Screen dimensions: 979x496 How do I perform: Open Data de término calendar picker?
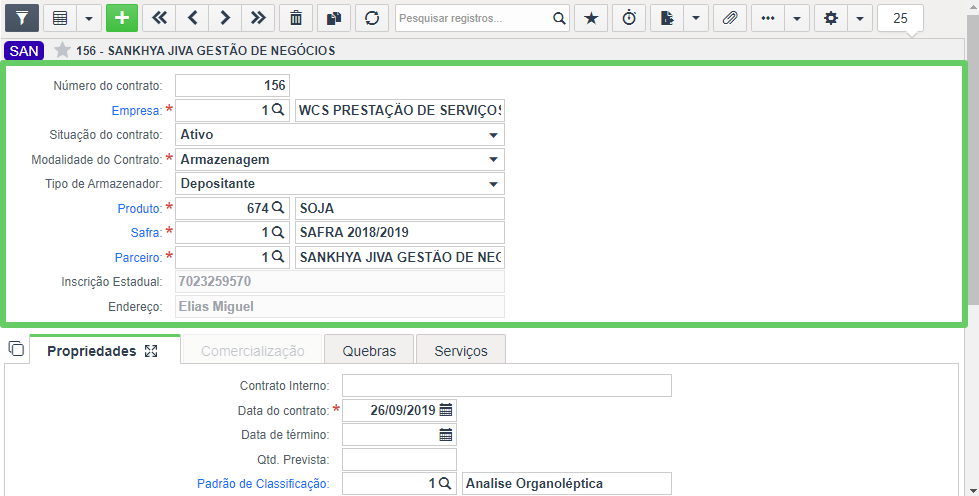(446, 435)
